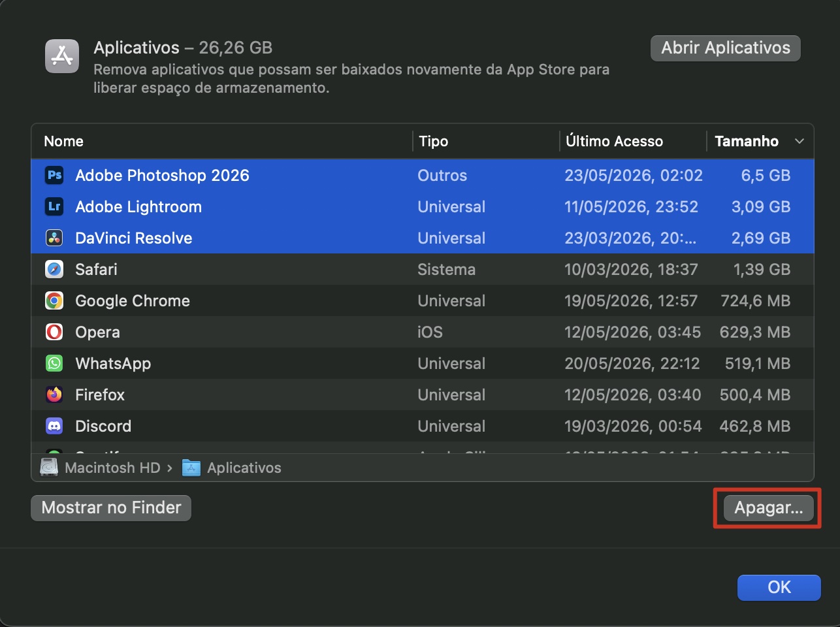This screenshot has width=840, height=627.
Task: Click the Opera app icon
Action: click(54, 332)
